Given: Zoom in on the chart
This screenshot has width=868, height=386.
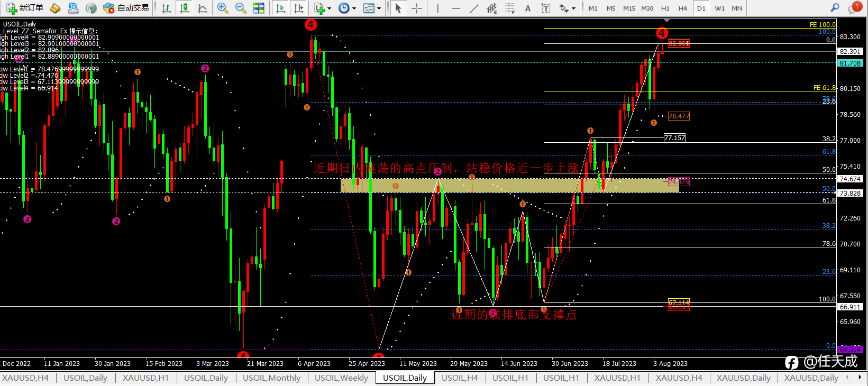Looking at the screenshot, I should point(223,8).
